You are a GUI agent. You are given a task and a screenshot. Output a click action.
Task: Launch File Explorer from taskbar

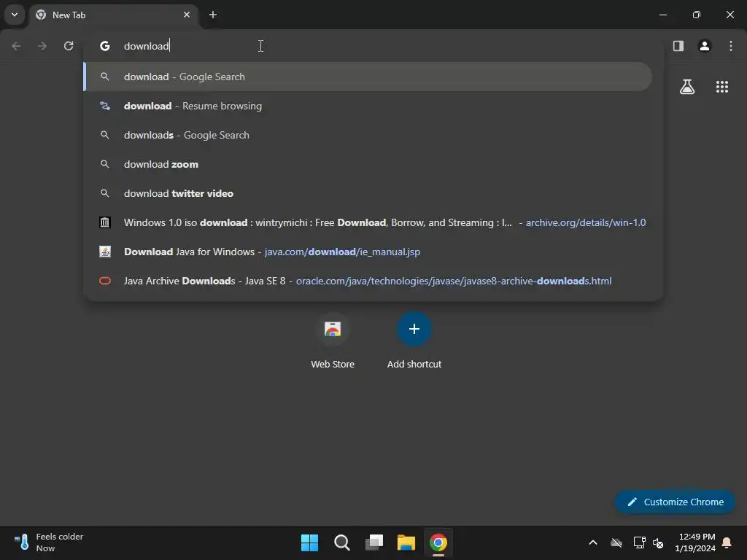tap(406, 542)
